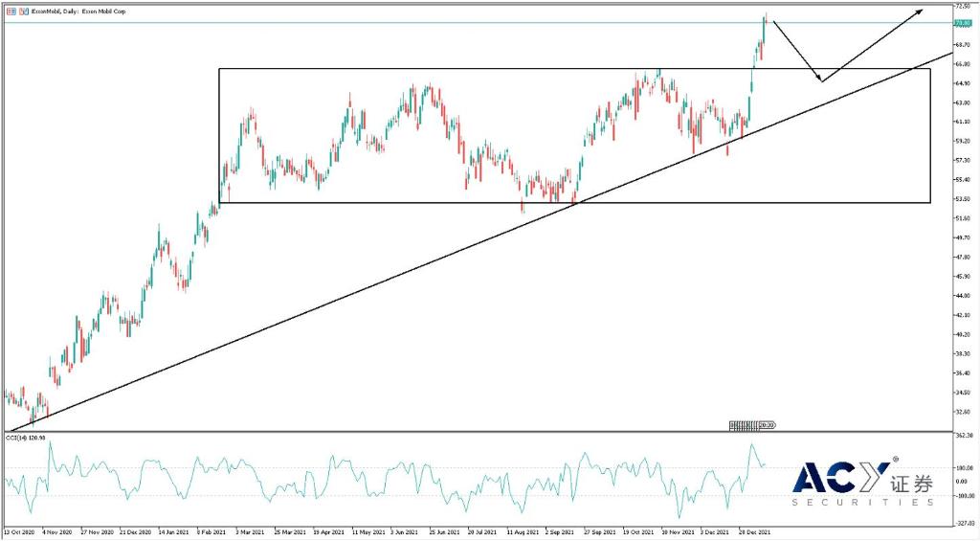980x541 pixels.
Task: Click the upper-right arrowhead of projection arrow
Action: [921, 11]
